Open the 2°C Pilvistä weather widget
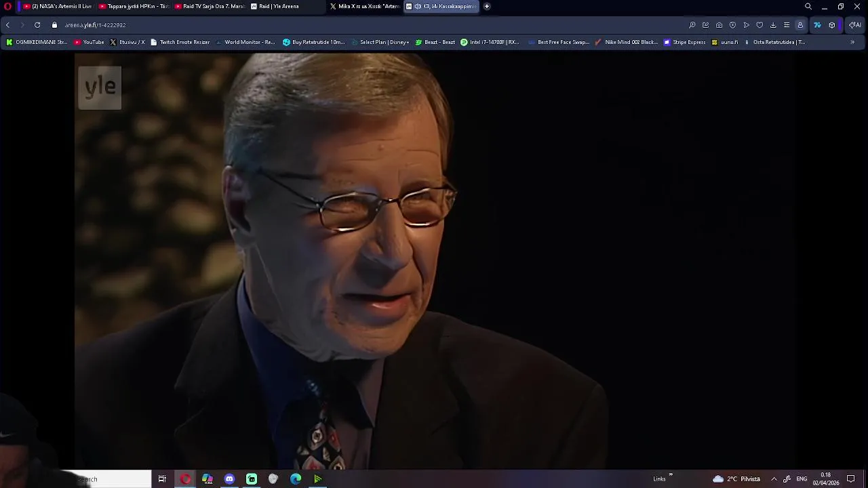 pos(736,479)
